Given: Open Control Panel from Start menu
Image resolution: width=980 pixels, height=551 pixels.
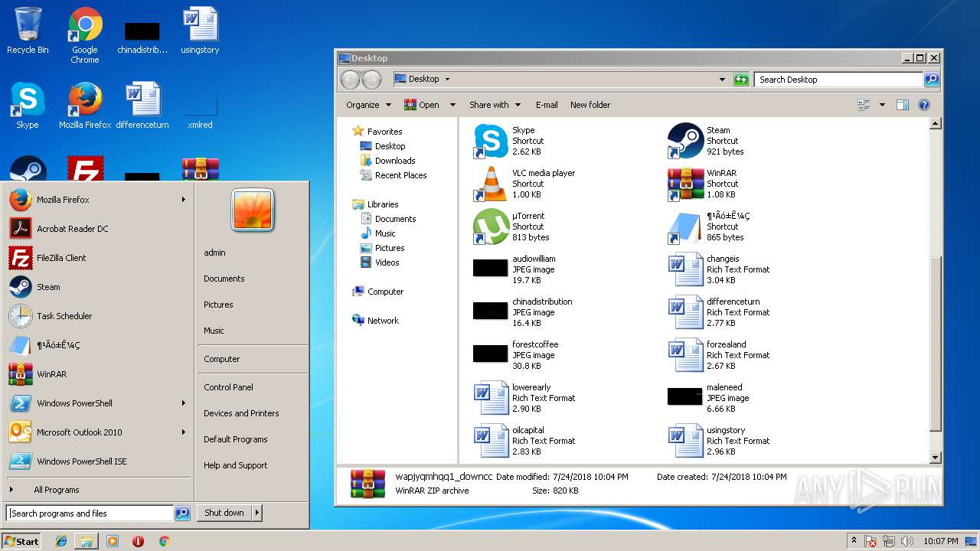Looking at the screenshot, I should coord(228,387).
